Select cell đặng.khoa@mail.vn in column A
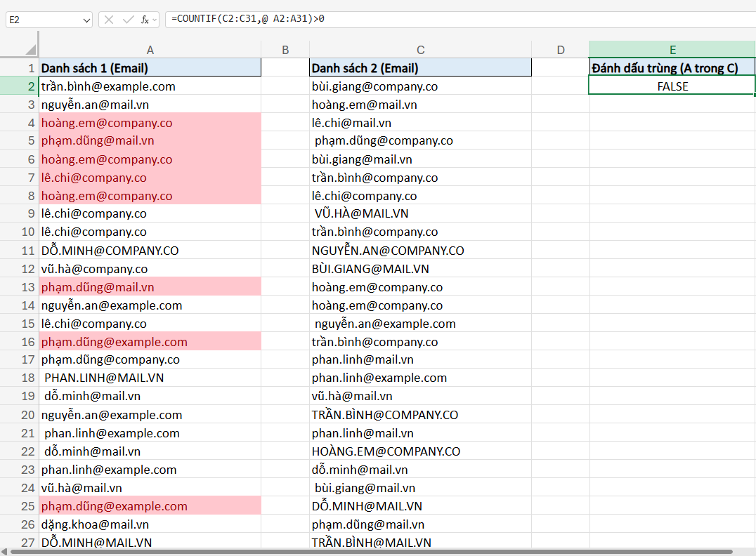Image resolution: width=756 pixels, height=556 pixels. [x=150, y=524]
